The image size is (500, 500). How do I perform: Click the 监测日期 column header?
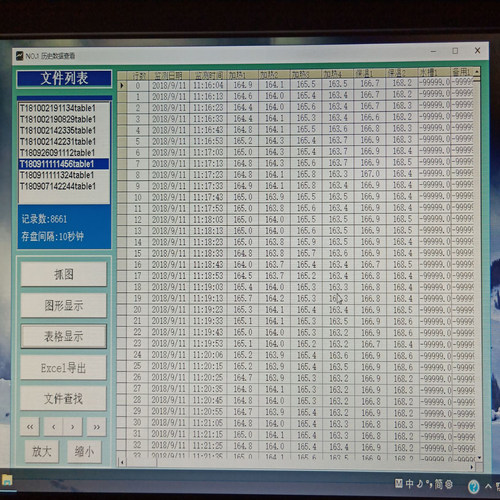coord(169,76)
